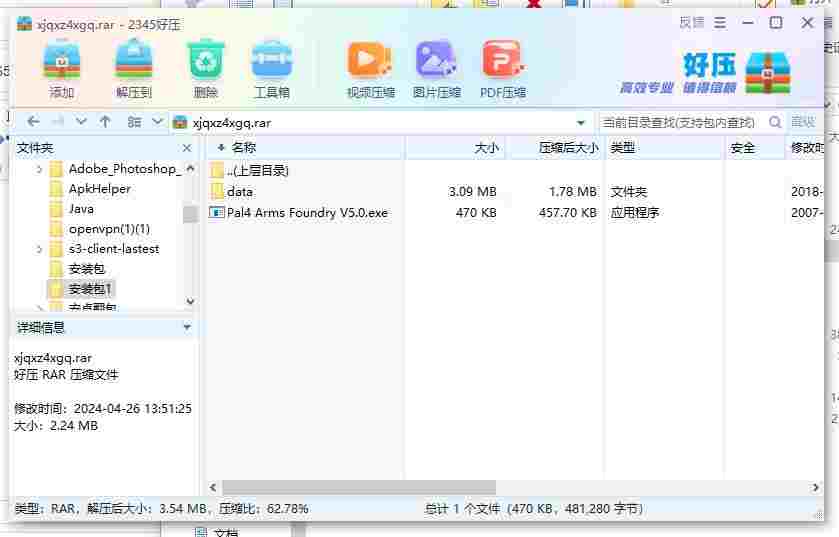The height and width of the screenshot is (537, 839).
Task: Click data folder icon in list
Action: [217, 191]
